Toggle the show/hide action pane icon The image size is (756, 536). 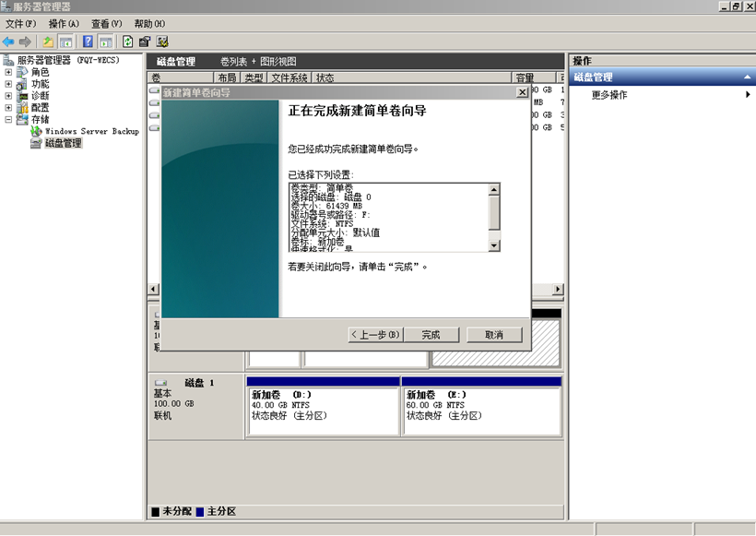click(106, 42)
